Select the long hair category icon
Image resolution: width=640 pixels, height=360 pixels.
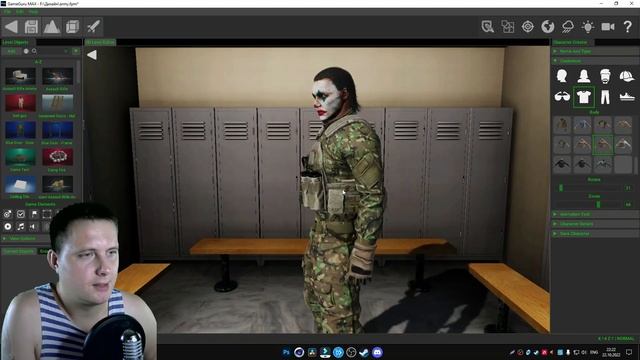584,76
